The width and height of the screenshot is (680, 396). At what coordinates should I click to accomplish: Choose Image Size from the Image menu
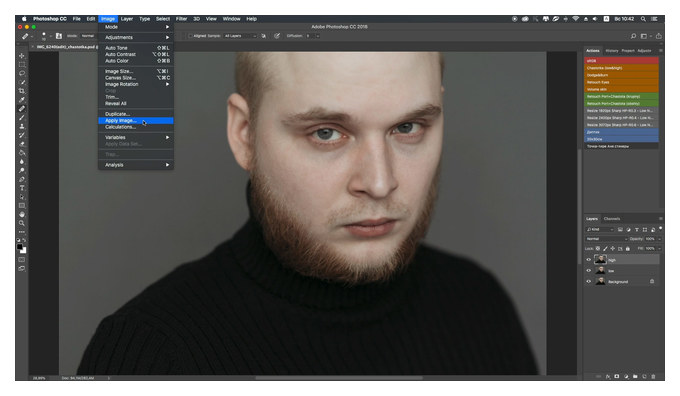point(136,71)
